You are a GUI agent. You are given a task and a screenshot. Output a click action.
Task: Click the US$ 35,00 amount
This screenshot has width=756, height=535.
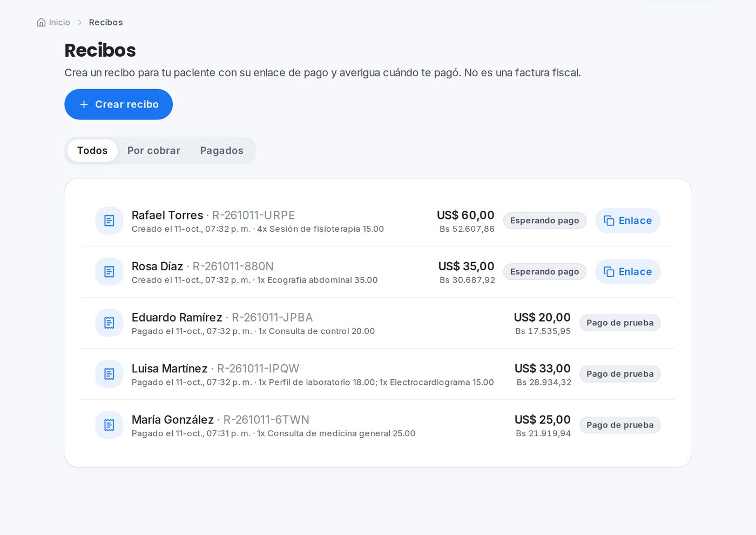467,266
